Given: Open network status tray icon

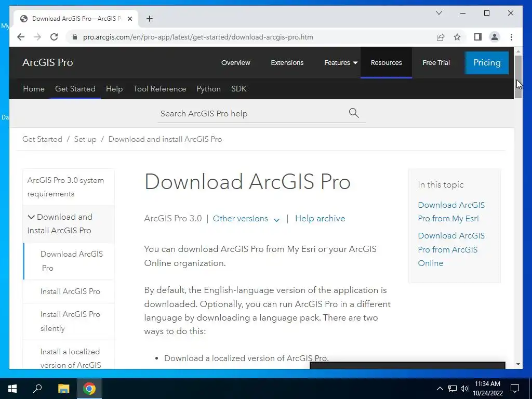Looking at the screenshot, I should coord(453,389).
